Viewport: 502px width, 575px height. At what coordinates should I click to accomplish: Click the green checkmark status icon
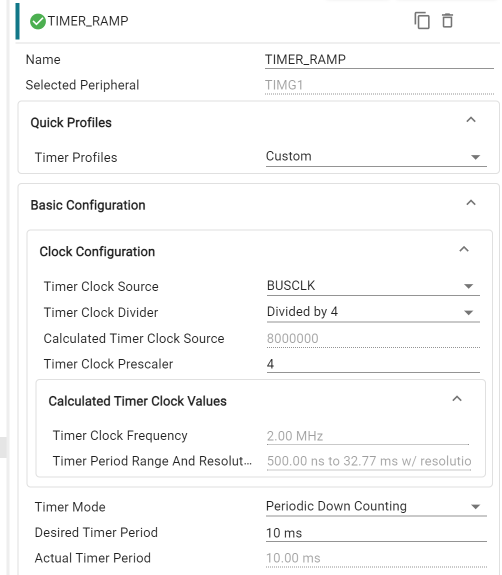pyautogui.click(x=37, y=21)
